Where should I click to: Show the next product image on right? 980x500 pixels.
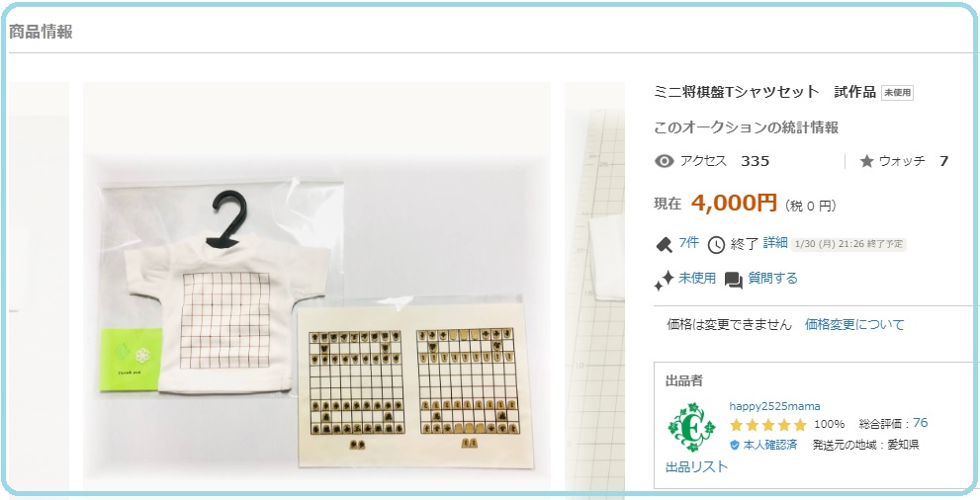(x=594, y=285)
